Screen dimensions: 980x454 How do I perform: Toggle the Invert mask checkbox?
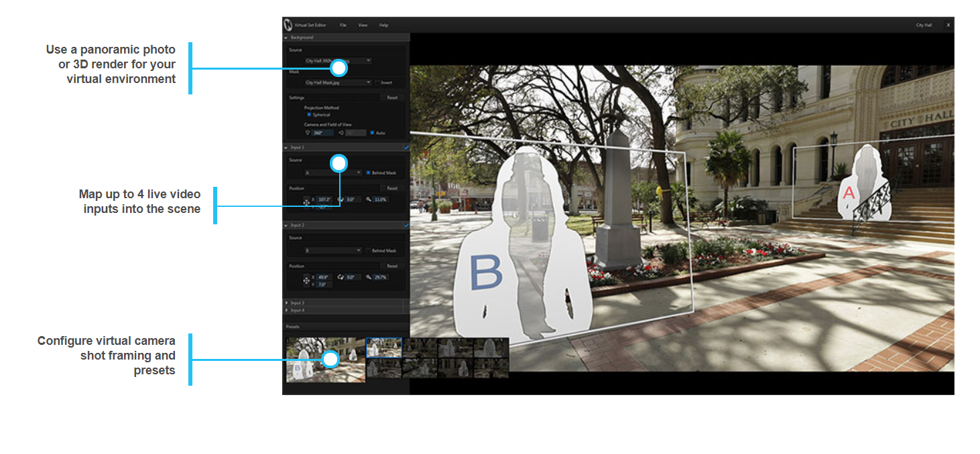click(378, 82)
